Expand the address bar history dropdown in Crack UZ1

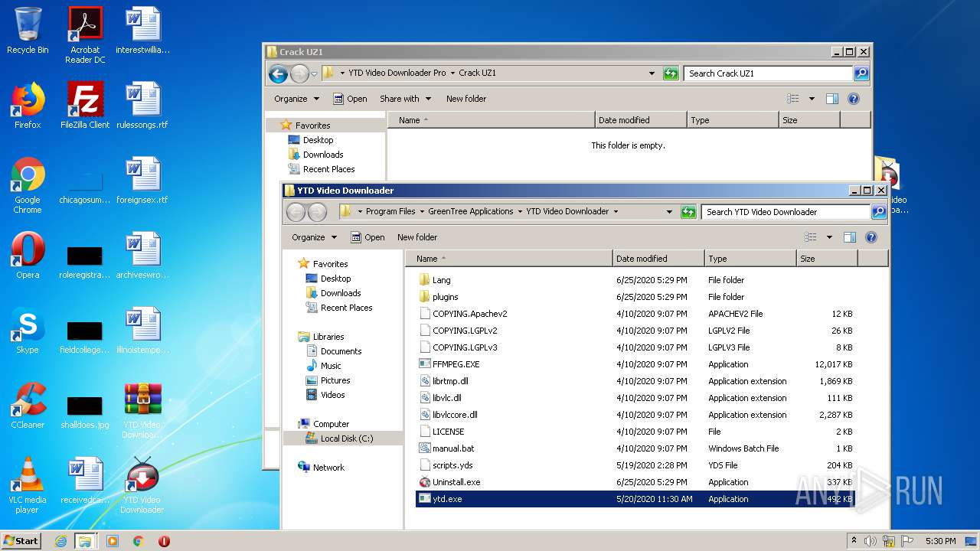652,73
